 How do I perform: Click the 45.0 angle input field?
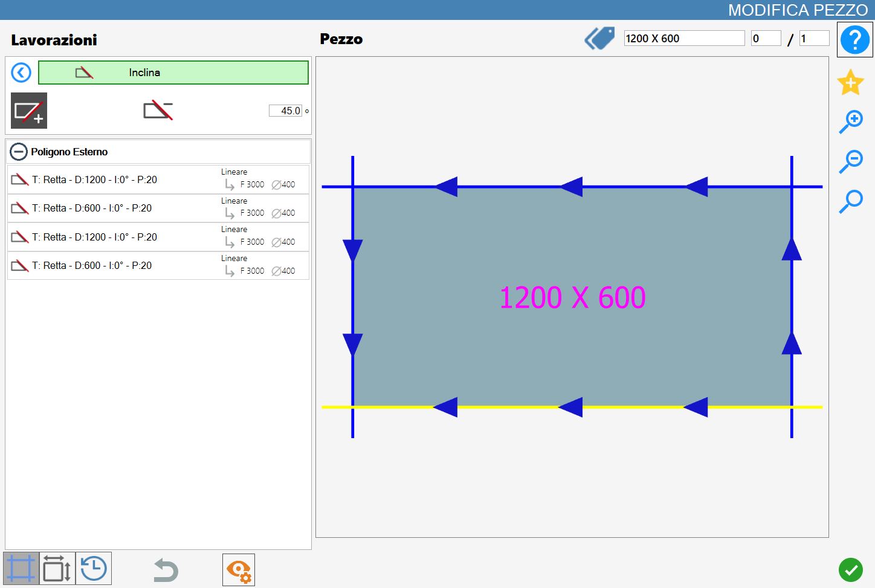[x=285, y=111]
